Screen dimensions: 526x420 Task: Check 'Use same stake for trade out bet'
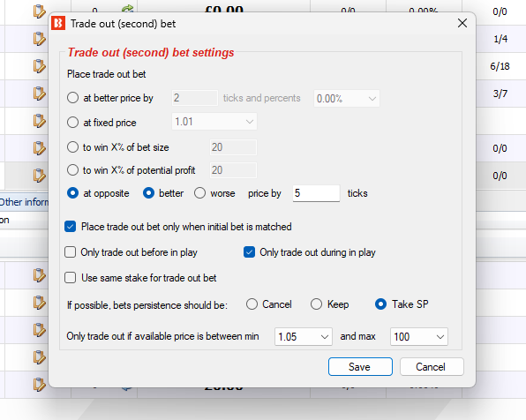pos(70,278)
